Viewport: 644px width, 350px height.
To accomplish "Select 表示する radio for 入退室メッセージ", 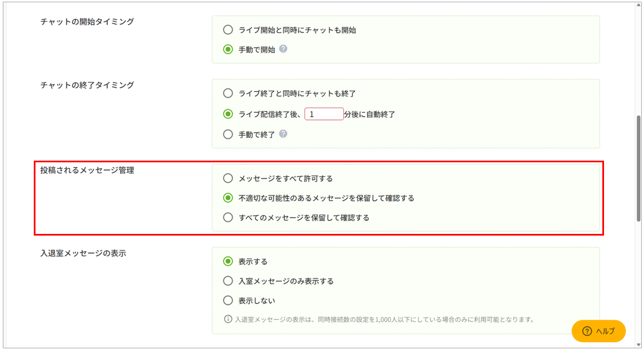I will coord(228,261).
